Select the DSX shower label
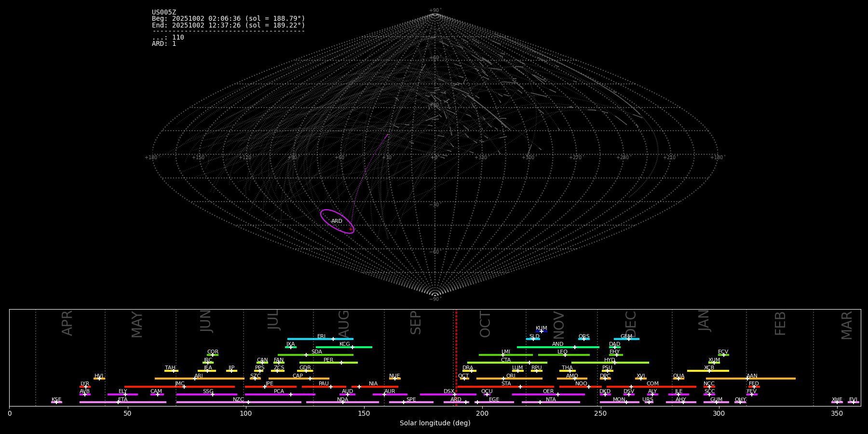The width and height of the screenshot is (868, 434). [449, 392]
